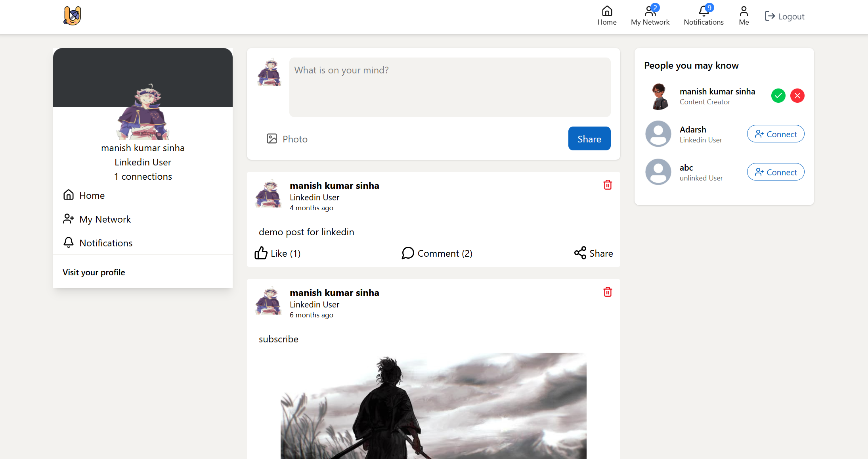Open Visit your profile link
This screenshot has height=459, width=868.
coord(94,272)
